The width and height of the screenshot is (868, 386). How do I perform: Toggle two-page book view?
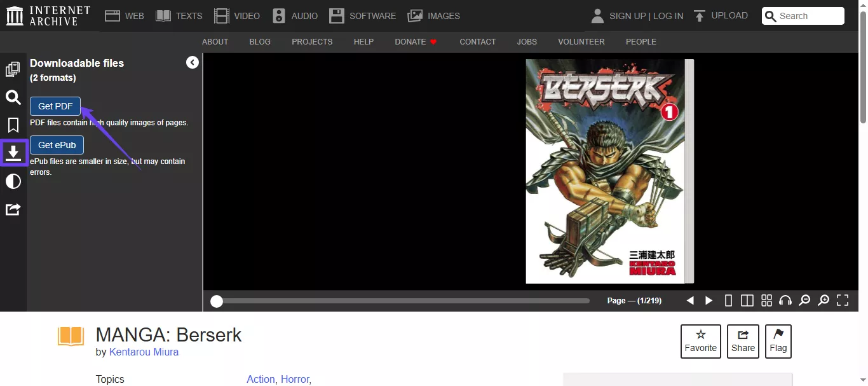pos(747,300)
